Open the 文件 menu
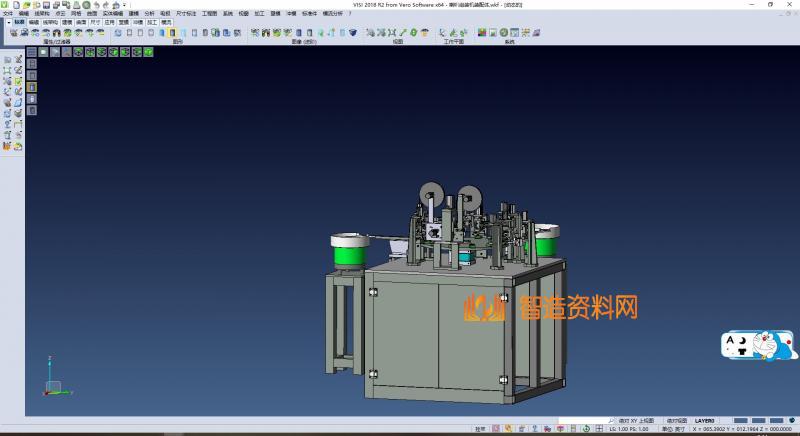 (x=8, y=13)
